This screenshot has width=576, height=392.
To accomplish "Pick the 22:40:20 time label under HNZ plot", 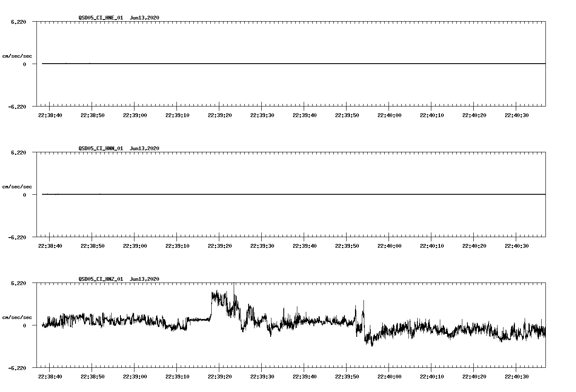I will [x=474, y=377].
